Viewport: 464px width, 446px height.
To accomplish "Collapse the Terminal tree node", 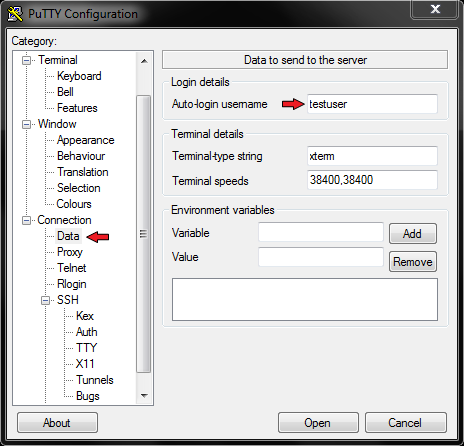I will pyautogui.click(x=26, y=60).
